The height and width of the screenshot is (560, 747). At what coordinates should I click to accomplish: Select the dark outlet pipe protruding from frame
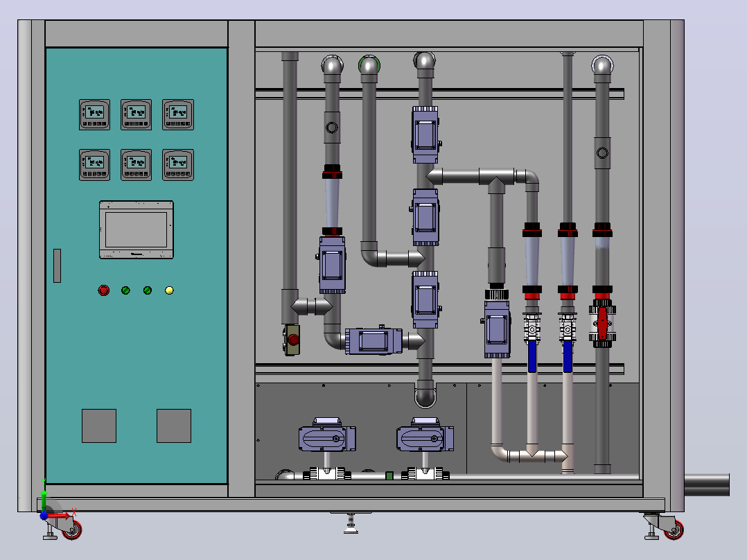(x=707, y=484)
